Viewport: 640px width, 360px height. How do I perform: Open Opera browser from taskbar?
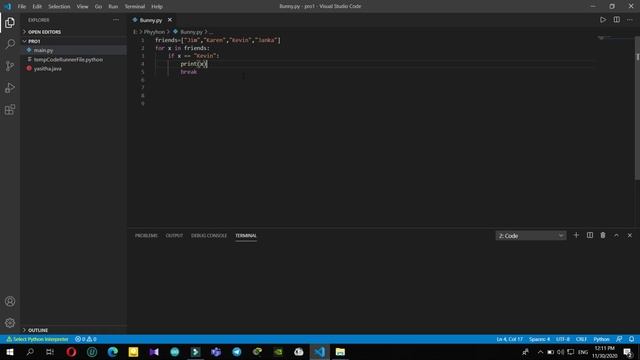click(71, 352)
